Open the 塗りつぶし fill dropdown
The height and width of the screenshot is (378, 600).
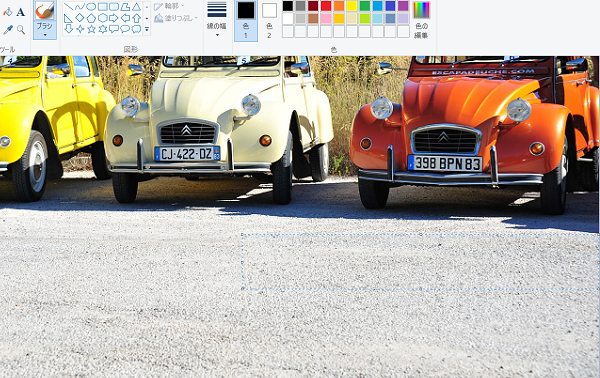(176, 18)
